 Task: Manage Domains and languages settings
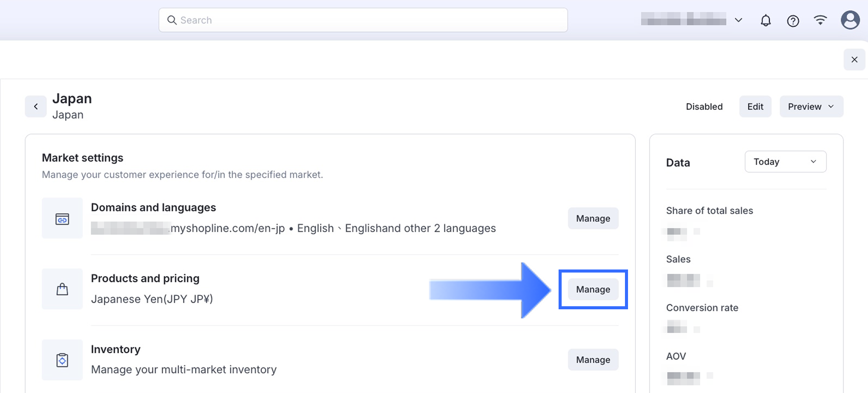point(593,218)
